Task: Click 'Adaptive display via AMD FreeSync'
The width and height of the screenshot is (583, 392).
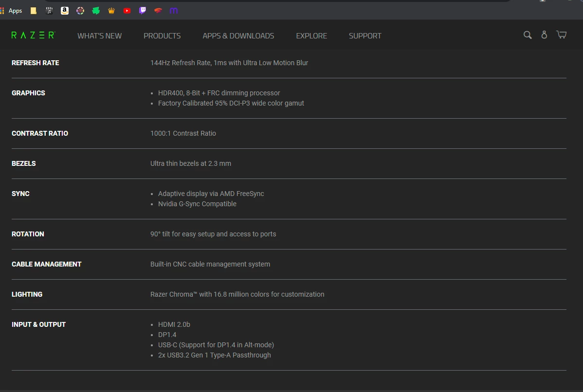Action: [211, 194]
